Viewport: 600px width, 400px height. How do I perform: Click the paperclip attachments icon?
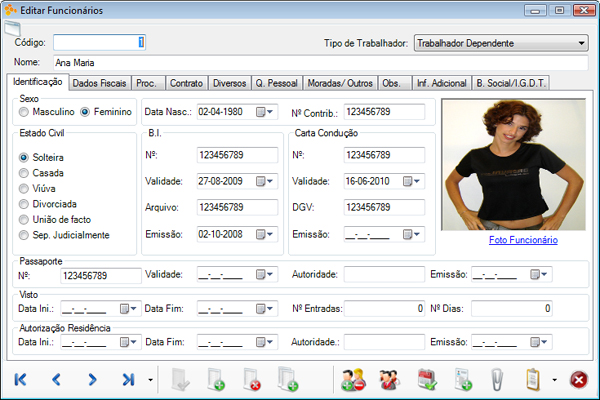point(497,380)
